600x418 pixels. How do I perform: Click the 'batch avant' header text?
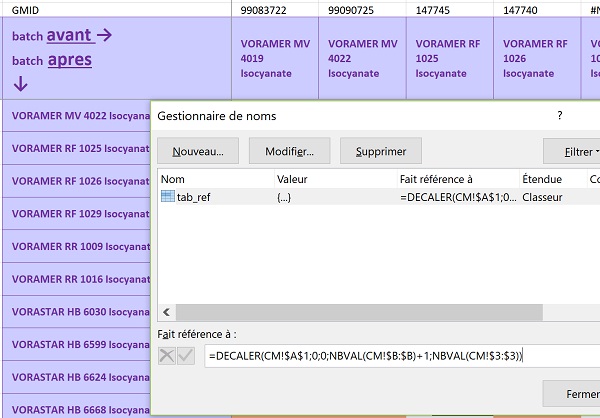[x=62, y=36]
